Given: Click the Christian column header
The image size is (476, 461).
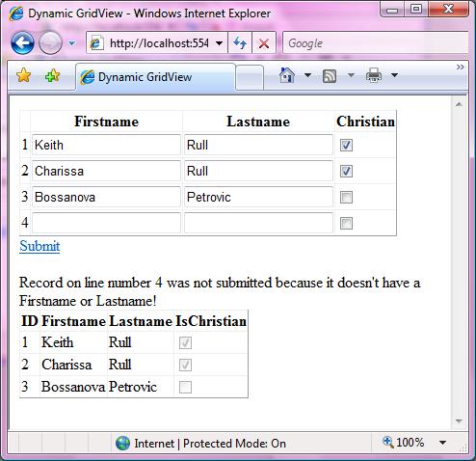Looking at the screenshot, I should pyautogui.click(x=365, y=122).
